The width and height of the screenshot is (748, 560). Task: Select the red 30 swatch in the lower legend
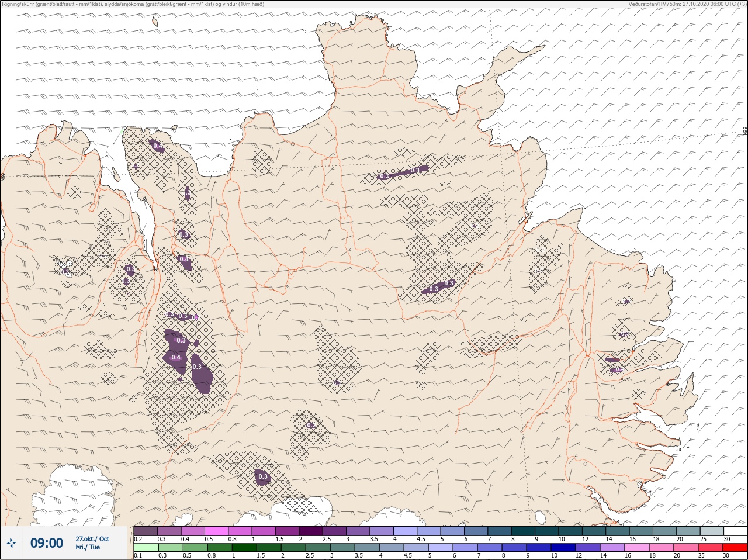735,548
